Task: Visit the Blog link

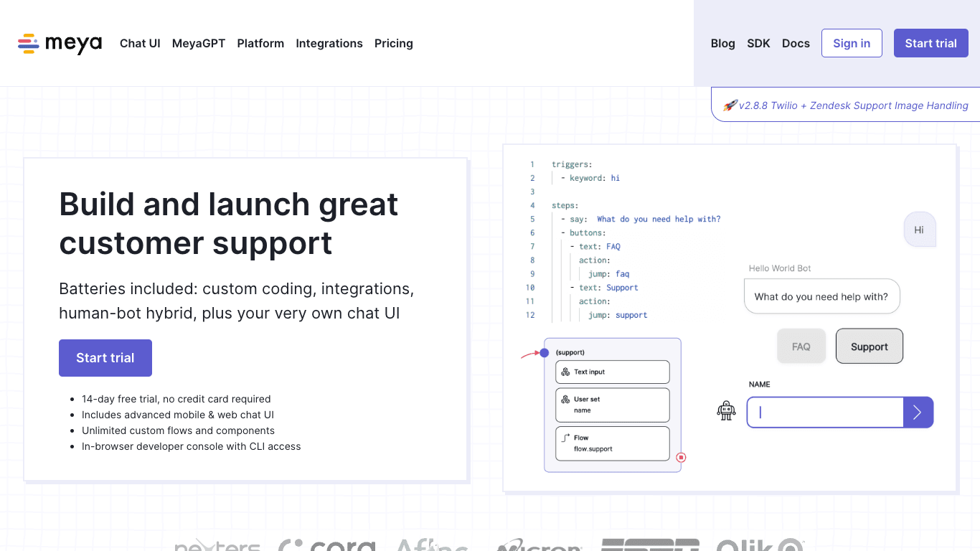Action: (723, 43)
